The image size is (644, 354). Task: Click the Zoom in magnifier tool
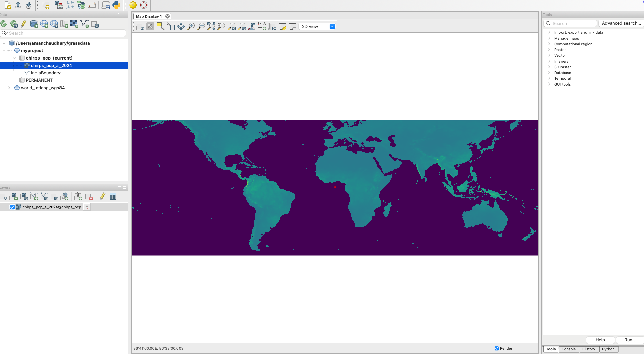[x=191, y=27]
